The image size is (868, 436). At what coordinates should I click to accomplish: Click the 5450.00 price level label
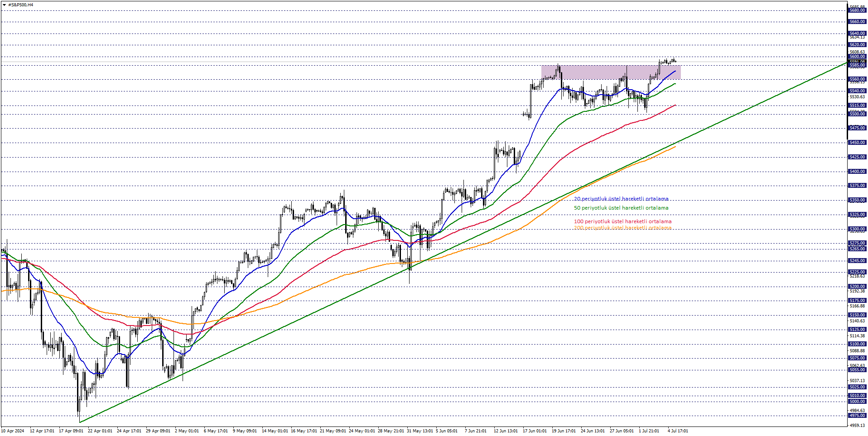857,143
